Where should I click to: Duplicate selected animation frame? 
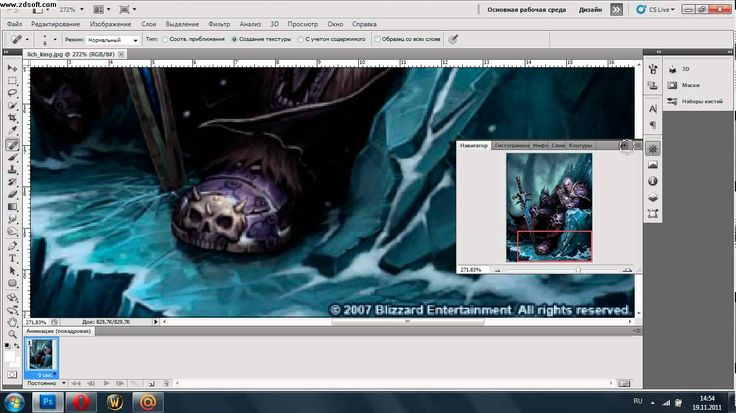tap(151, 383)
